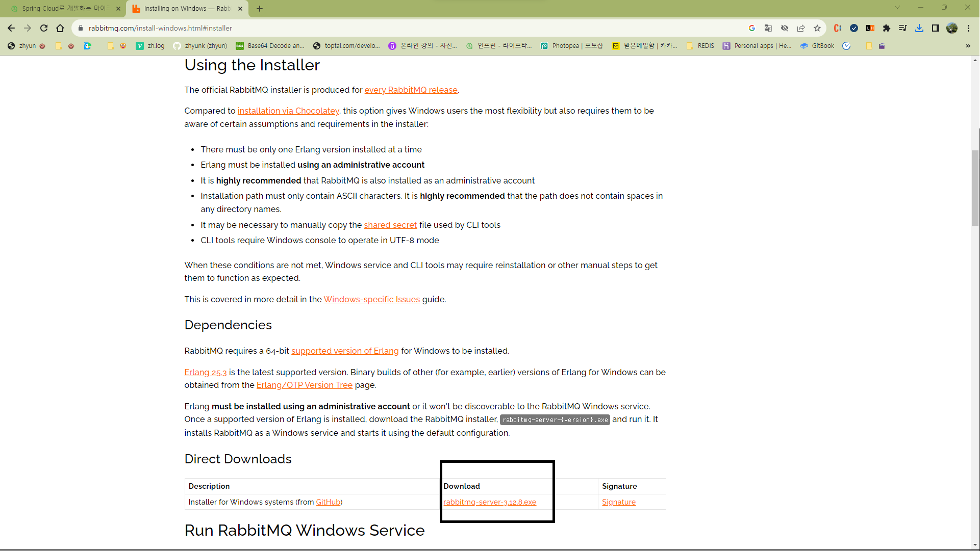The image size is (980, 551).
Task: Toggle the browser side panel
Action: [936, 28]
